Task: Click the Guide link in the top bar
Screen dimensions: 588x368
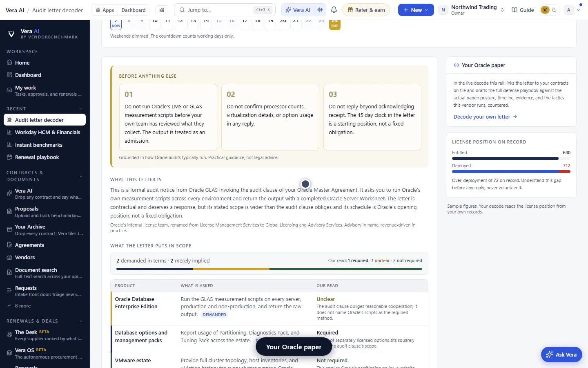Action: (x=523, y=10)
